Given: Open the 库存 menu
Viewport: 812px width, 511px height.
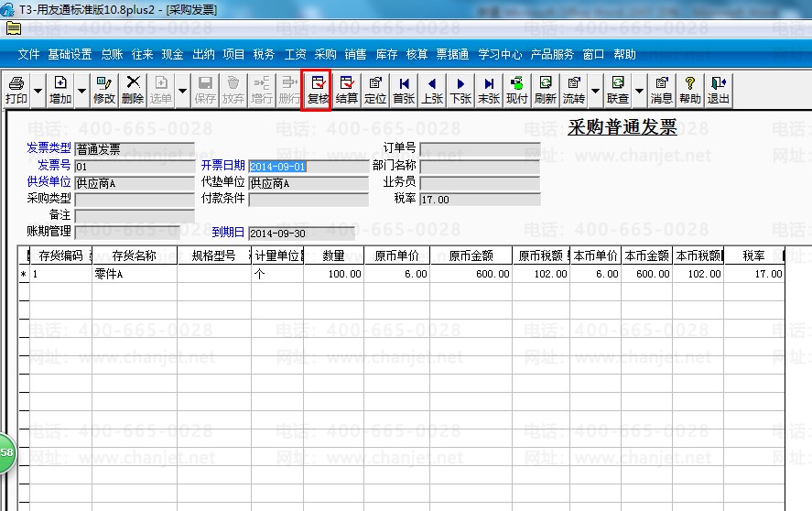Looking at the screenshot, I should (386, 54).
